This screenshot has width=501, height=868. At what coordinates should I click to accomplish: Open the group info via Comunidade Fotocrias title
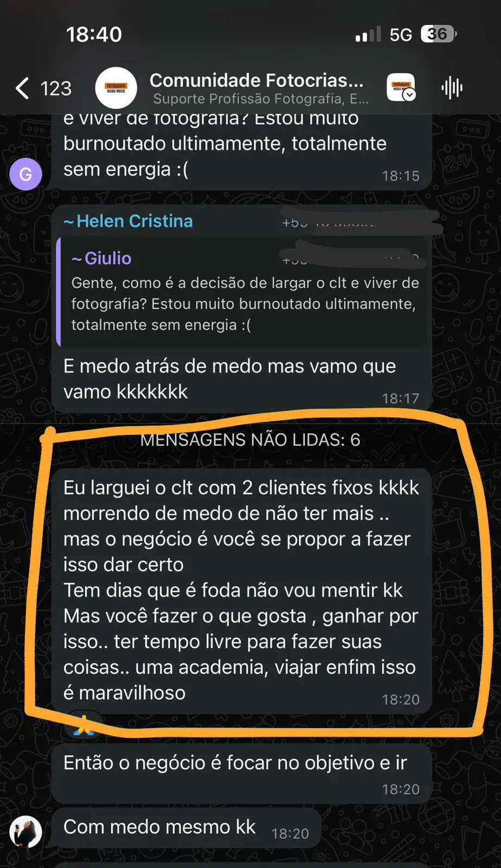(x=256, y=80)
